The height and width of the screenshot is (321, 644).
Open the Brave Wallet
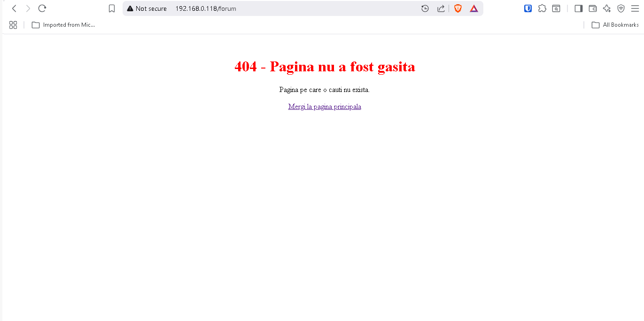pyautogui.click(x=593, y=8)
